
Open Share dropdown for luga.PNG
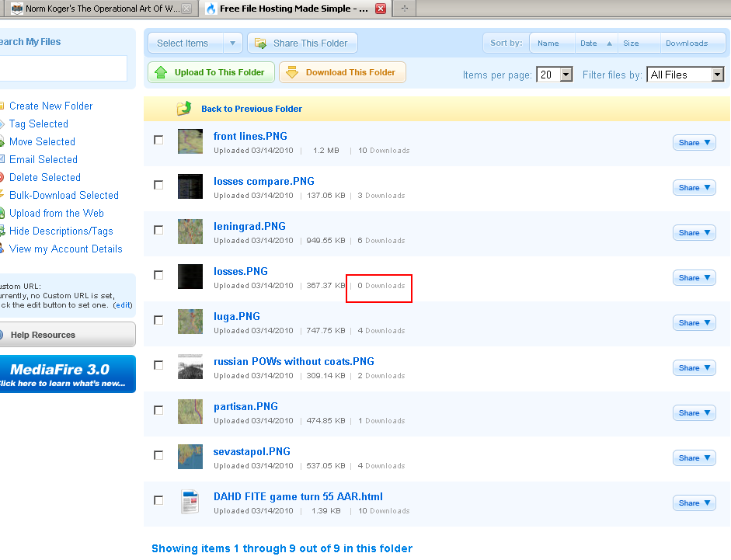[694, 322]
